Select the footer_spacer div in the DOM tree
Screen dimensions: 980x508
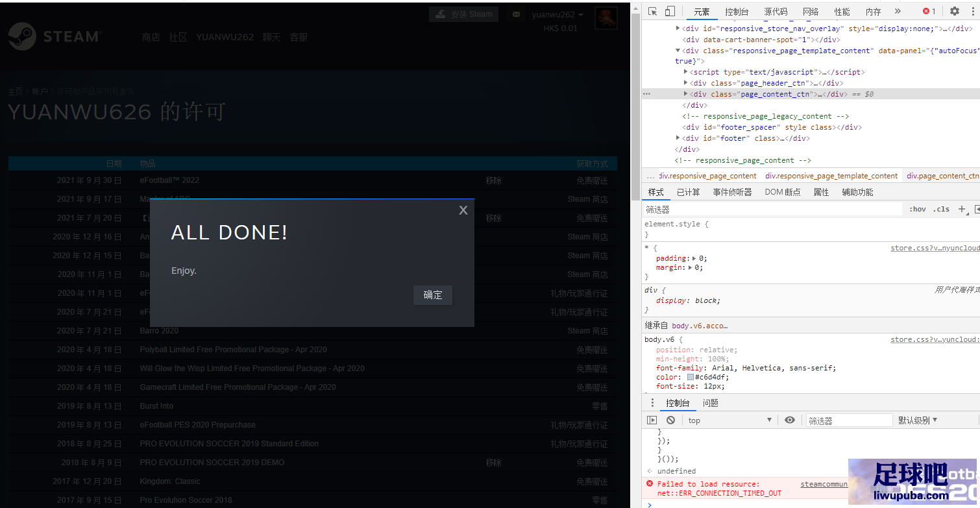(x=772, y=127)
